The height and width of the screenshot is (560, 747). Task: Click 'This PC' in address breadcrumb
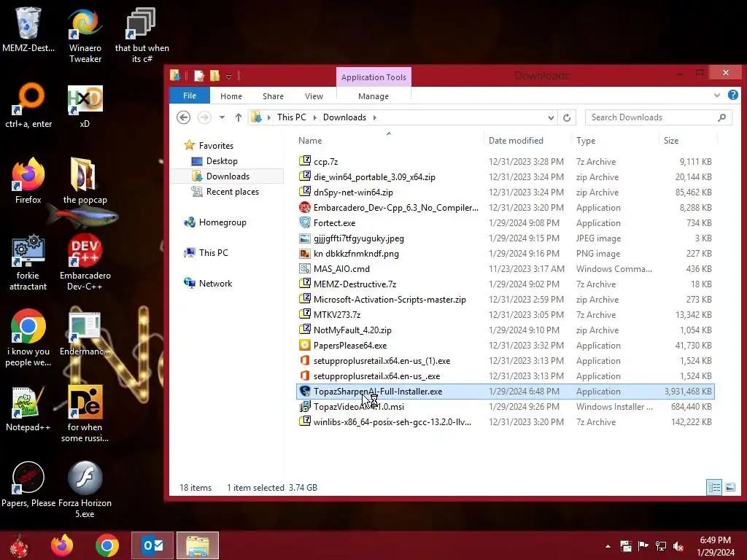292,117
